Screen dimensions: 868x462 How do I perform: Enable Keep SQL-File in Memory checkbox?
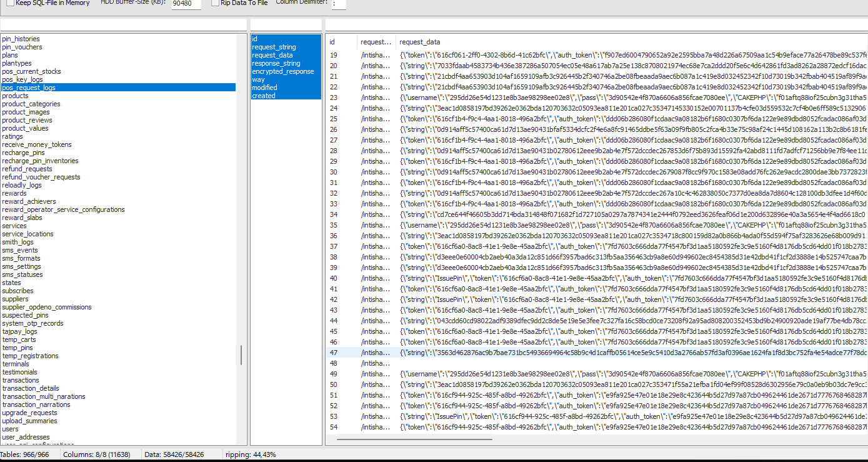coord(10,3)
